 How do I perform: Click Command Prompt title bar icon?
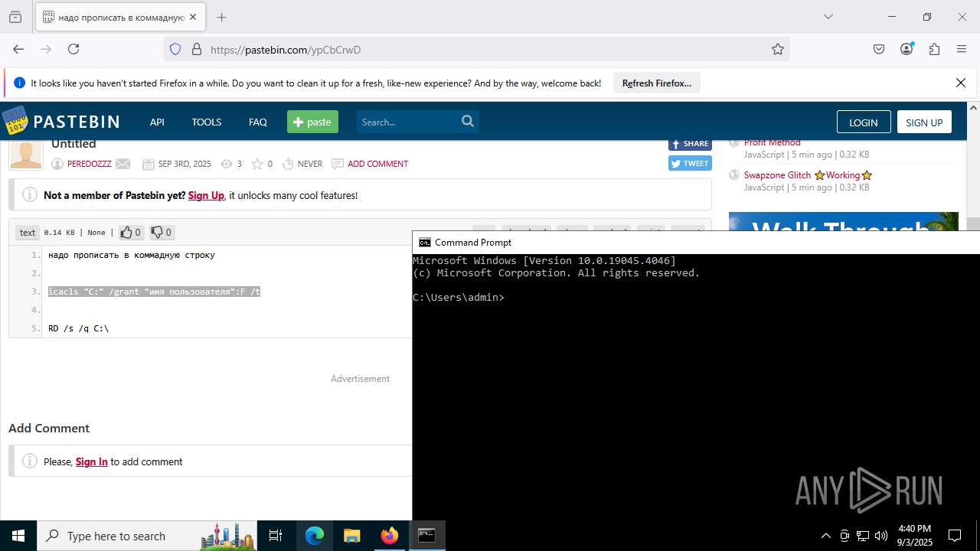pos(425,243)
